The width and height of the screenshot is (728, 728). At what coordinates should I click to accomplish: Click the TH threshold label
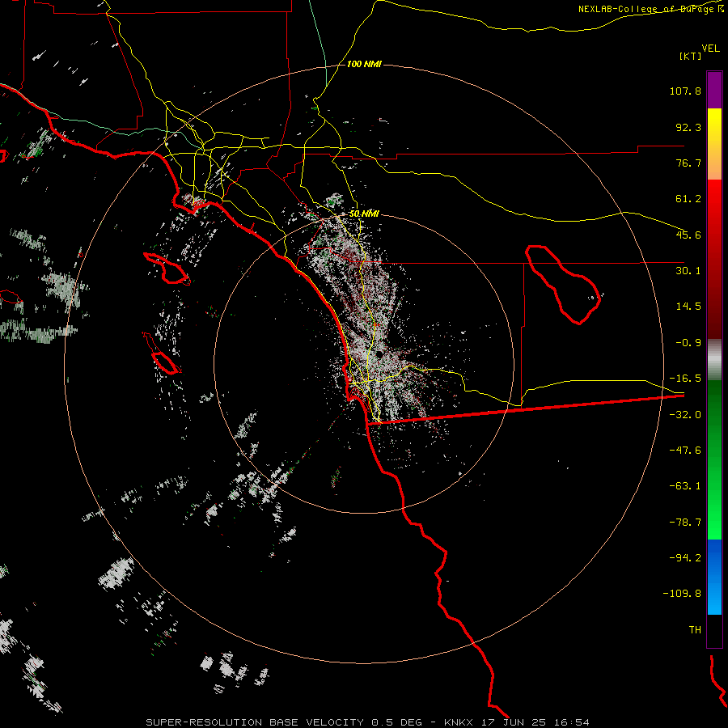(695, 629)
